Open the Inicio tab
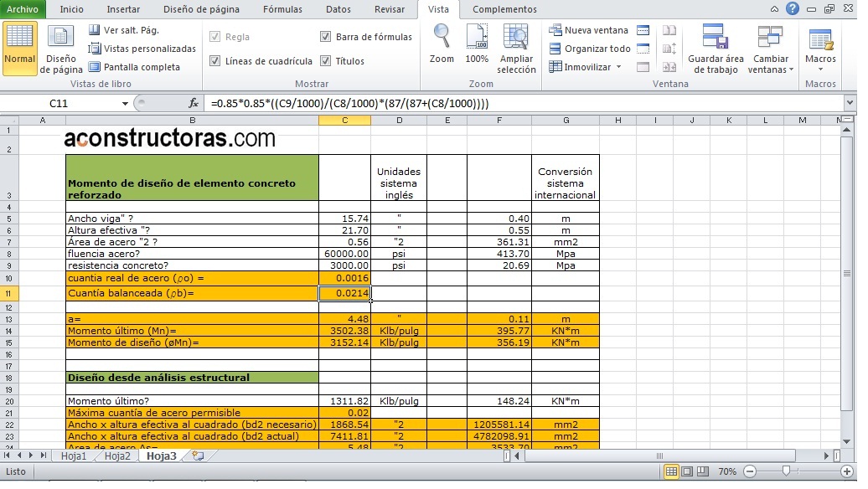Viewport: 868px width, 489px height. point(71,9)
